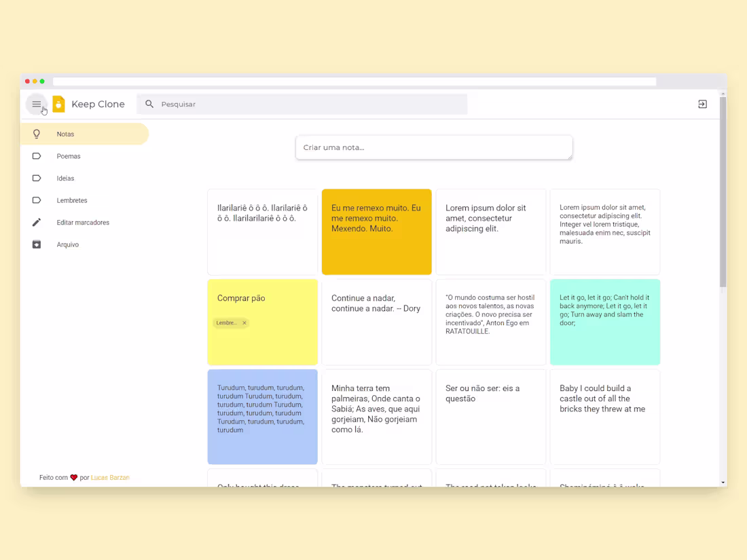Select the Notas lightbulb icon

pyautogui.click(x=36, y=134)
